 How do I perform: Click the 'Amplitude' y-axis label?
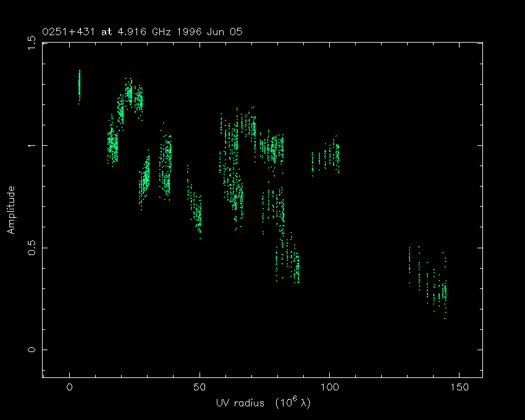click(10, 210)
